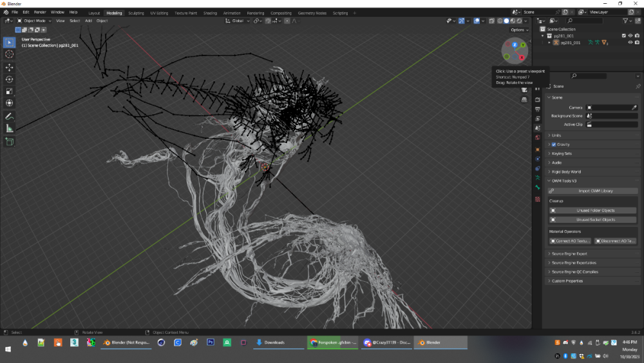
Task: Expand the Source Engine Export panel
Action: point(569,254)
